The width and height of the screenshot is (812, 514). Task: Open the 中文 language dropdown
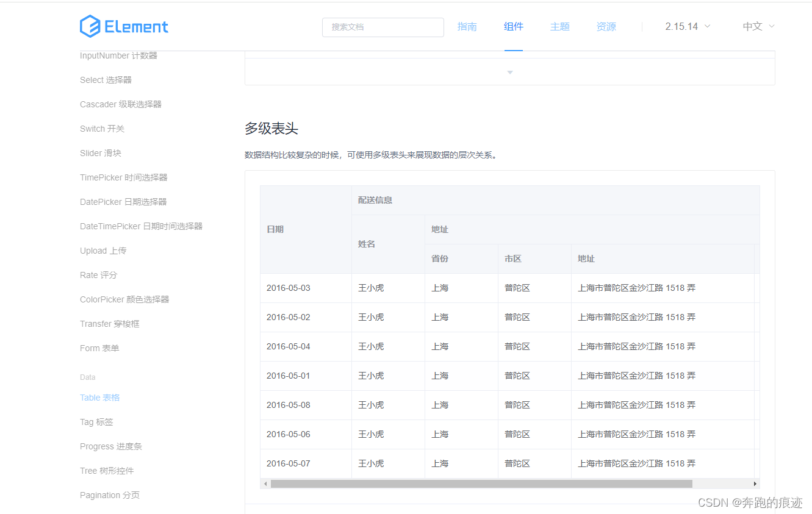coord(758,26)
